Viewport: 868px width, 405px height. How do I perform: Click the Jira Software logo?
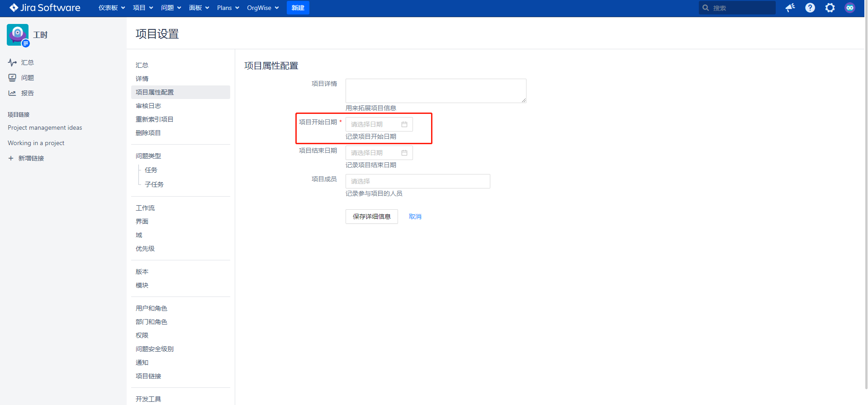point(45,8)
